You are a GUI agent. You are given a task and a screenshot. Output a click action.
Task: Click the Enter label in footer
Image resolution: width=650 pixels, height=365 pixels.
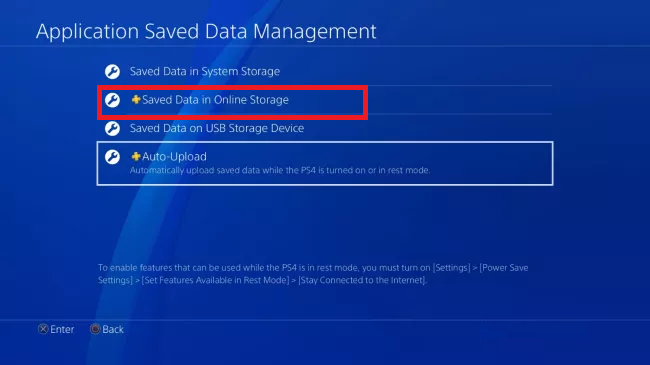[x=62, y=329]
